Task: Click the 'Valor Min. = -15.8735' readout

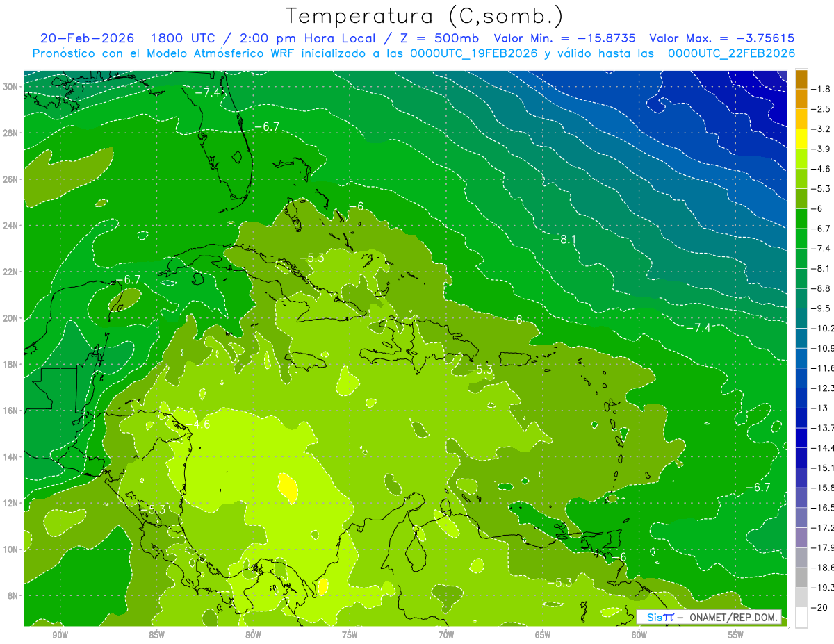Action: (564, 38)
